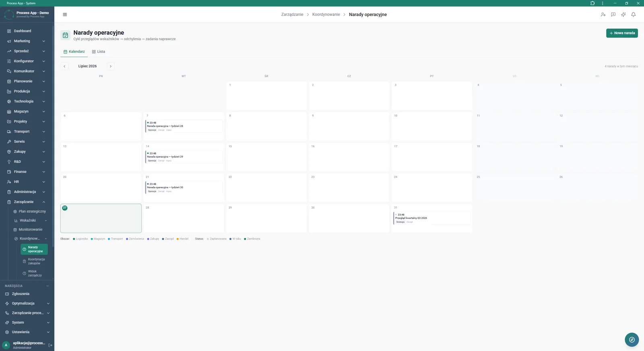
Task: Click the Zamknięta status legend dot
Action: point(245,239)
